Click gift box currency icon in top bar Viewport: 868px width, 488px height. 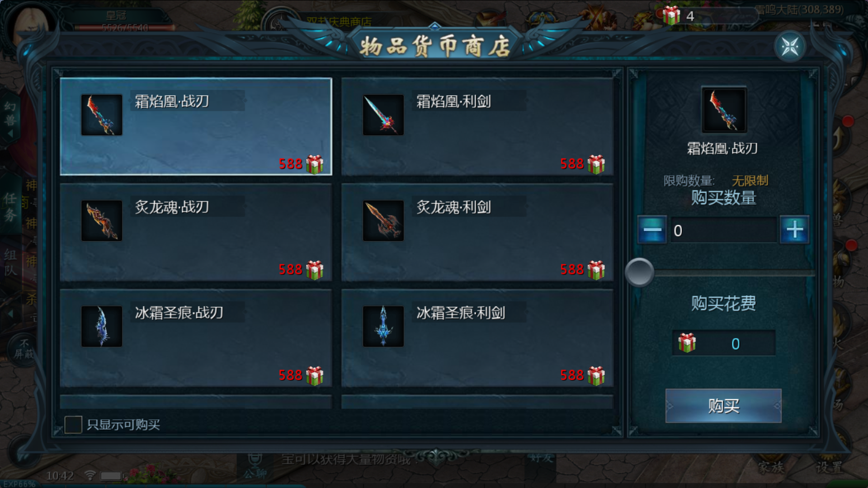[x=671, y=15]
